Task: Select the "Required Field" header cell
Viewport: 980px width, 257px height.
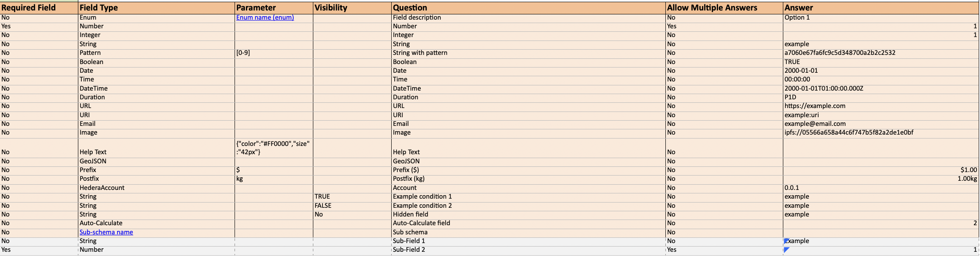Action: 29,8
